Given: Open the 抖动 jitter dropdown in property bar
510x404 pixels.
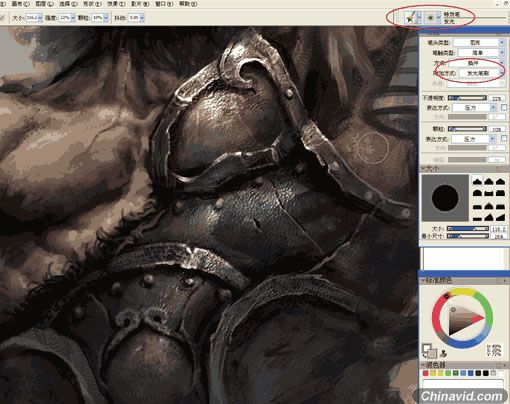Looking at the screenshot, I should tap(142, 18).
